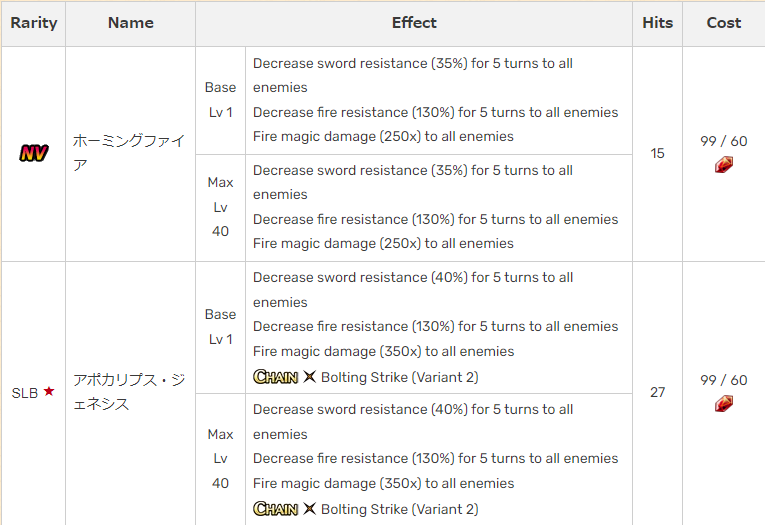Select the Hits column header
766x527 pixels.
click(x=657, y=23)
